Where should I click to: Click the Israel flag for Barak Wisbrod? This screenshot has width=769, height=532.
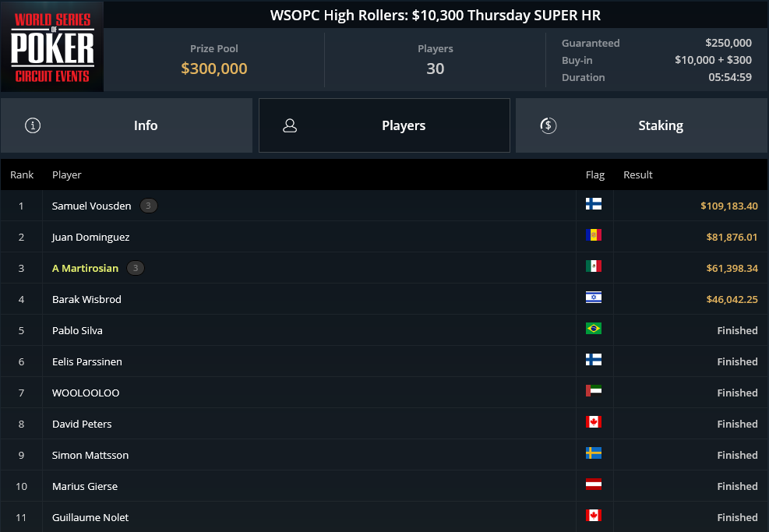click(x=594, y=297)
